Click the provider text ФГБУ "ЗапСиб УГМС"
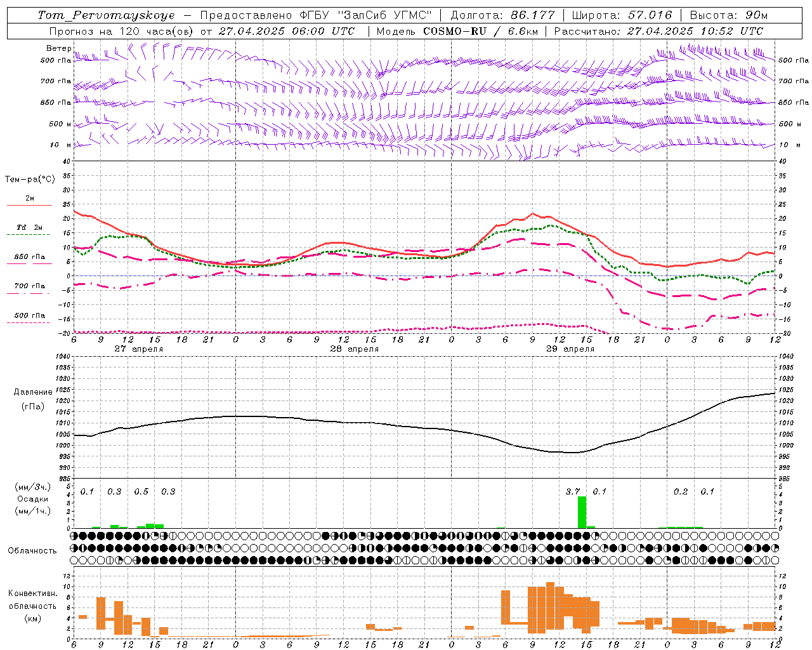The image size is (812, 650). click(365, 15)
